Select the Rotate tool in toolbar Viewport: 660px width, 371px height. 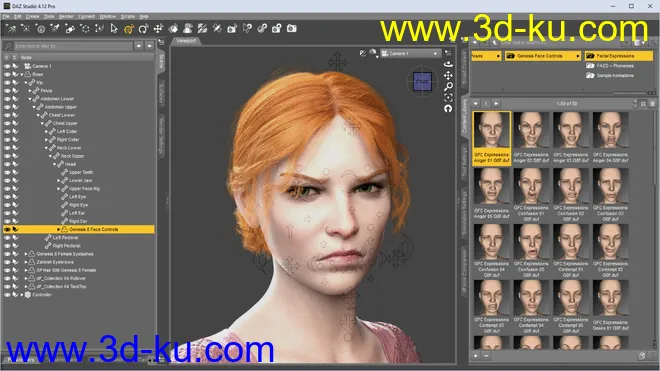pos(143,29)
